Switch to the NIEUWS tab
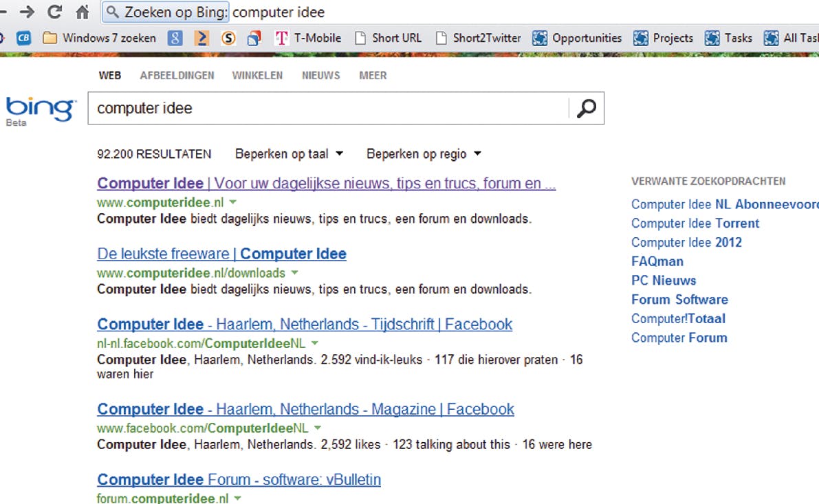The width and height of the screenshot is (819, 504). click(320, 76)
